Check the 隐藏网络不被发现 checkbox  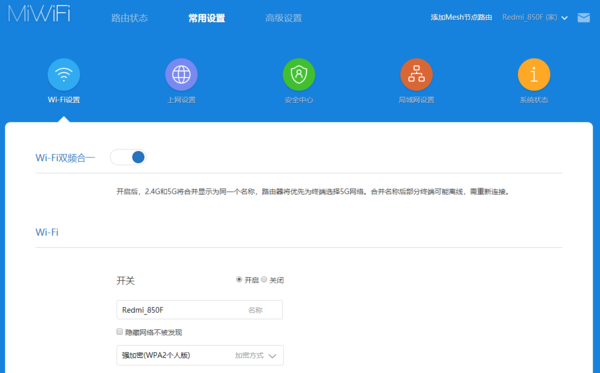pyautogui.click(x=120, y=332)
